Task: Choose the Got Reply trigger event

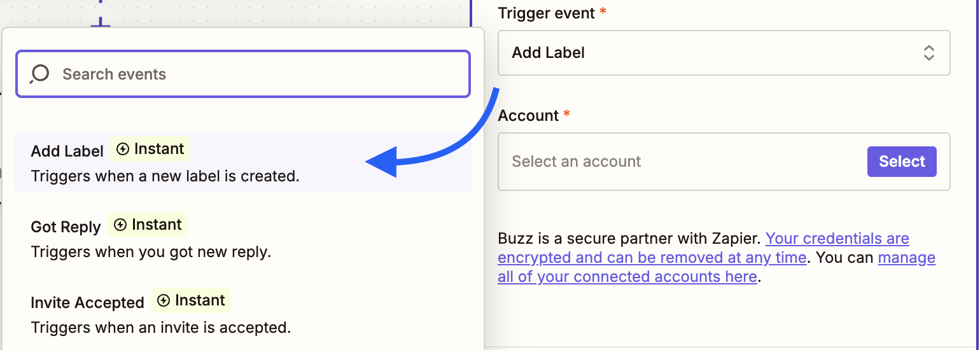Action: (66, 227)
